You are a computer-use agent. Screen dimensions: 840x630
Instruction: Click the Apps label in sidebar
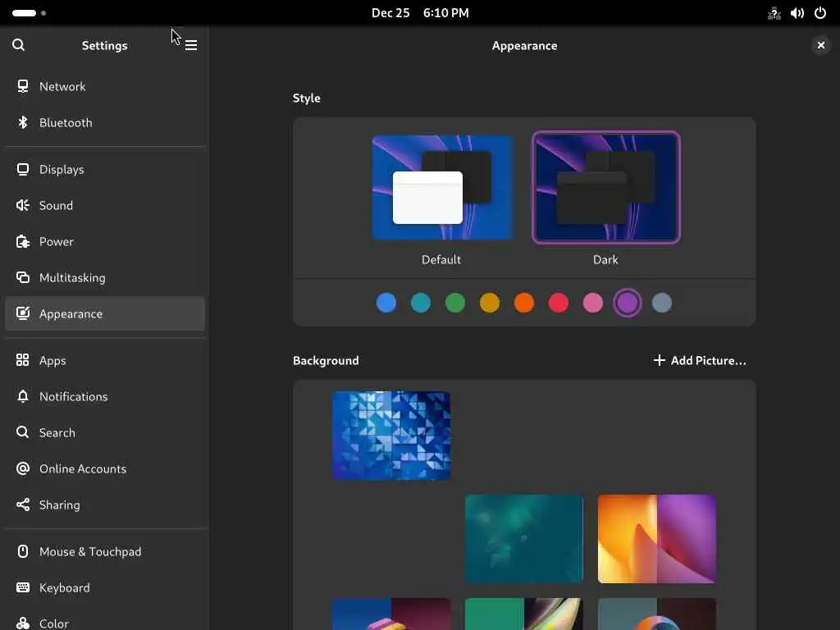(x=52, y=361)
